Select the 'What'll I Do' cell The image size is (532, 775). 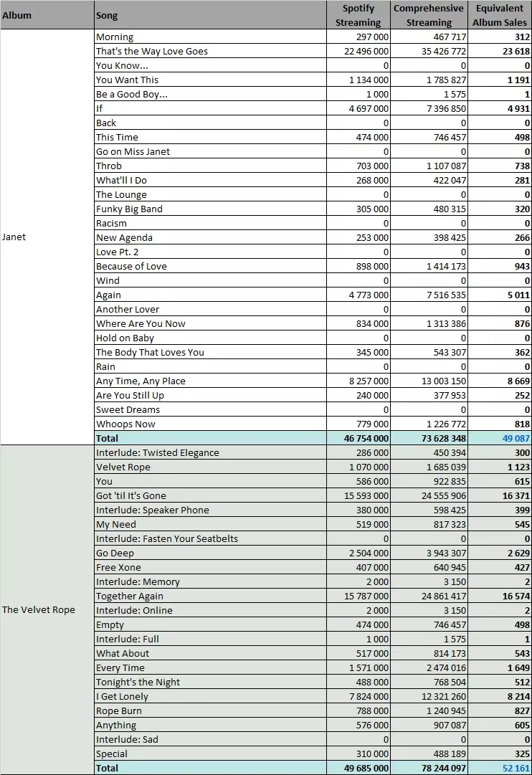[x=210, y=180]
